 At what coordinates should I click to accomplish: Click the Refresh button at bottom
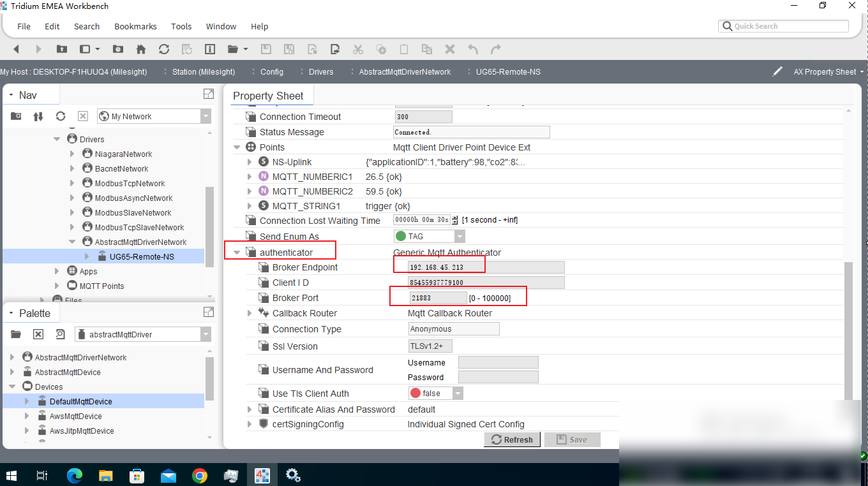[x=513, y=439]
